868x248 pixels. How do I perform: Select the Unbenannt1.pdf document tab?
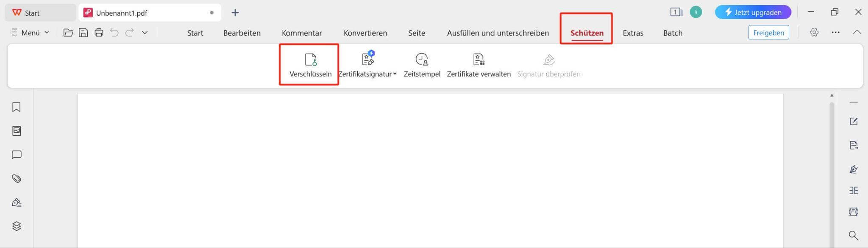(150, 13)
